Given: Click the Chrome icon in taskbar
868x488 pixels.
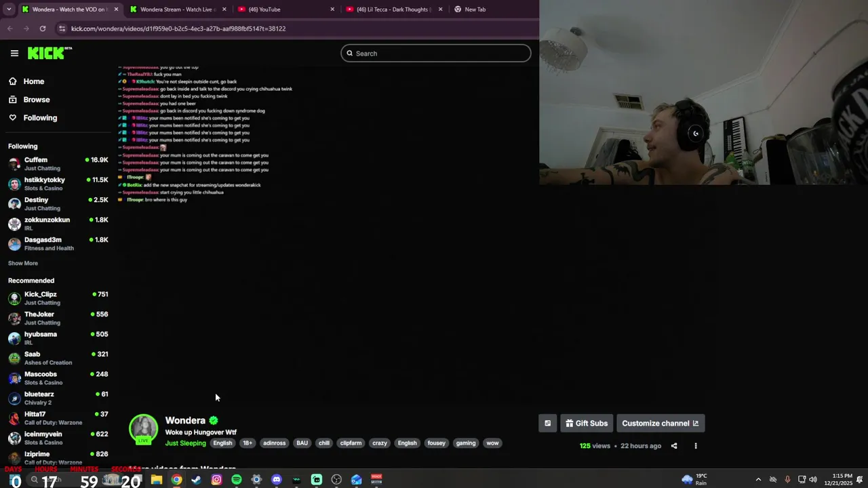Looking at the screenshot, I should coord(176,480).
